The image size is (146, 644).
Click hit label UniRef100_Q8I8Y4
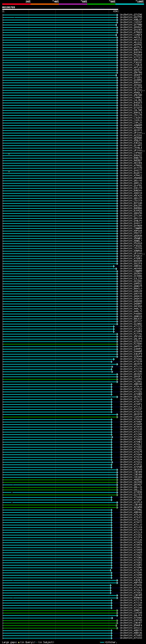pos(131,364)
